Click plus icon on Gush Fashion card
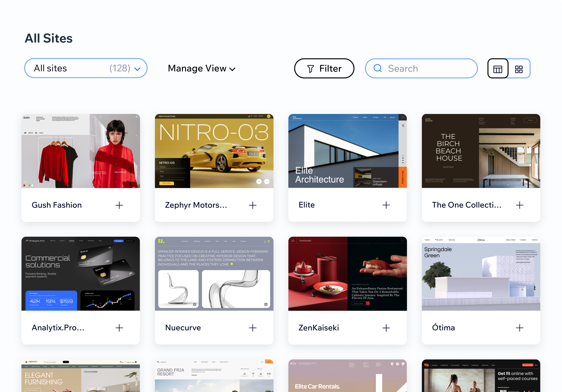This screenshot has height=392, width=562. 119,205
